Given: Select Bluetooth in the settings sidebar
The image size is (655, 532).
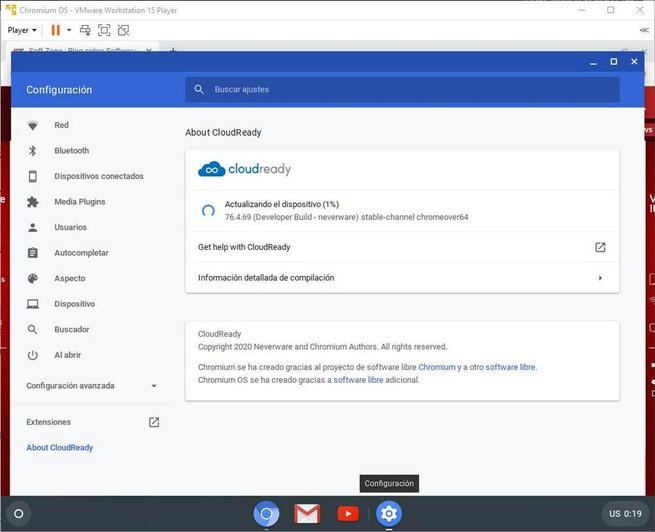Looking at the screenshot, I should pyautogui.click(x=71, y=151).
